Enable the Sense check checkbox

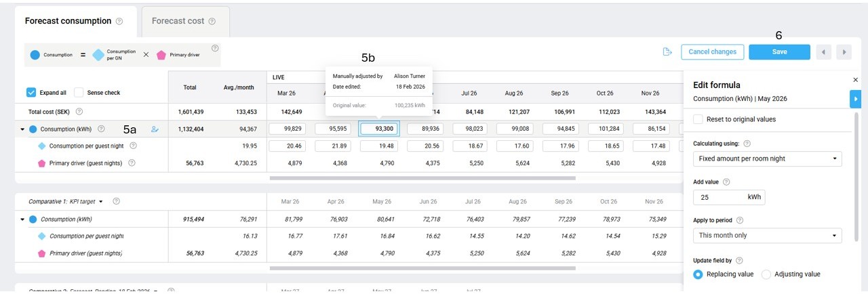(79, 93)
